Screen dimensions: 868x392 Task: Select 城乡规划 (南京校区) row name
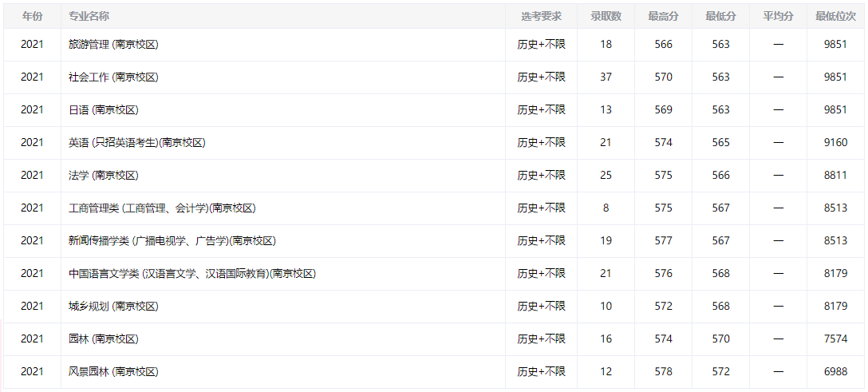coord(113,307)
